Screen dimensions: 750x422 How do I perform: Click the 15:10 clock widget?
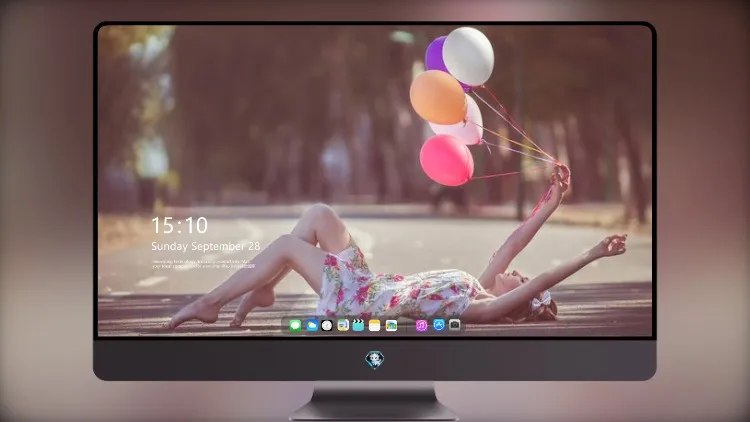click(x=180, y=225)
